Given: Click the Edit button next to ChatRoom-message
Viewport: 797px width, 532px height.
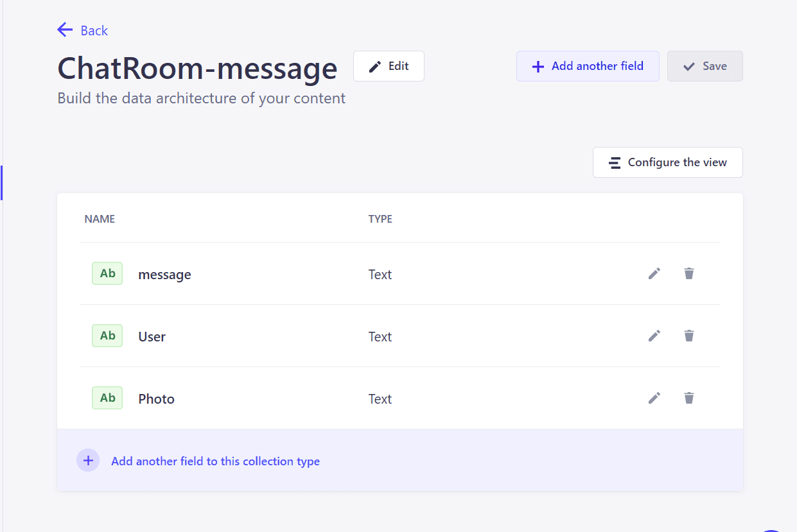Looking at the screenshot, I should [389, 66].
